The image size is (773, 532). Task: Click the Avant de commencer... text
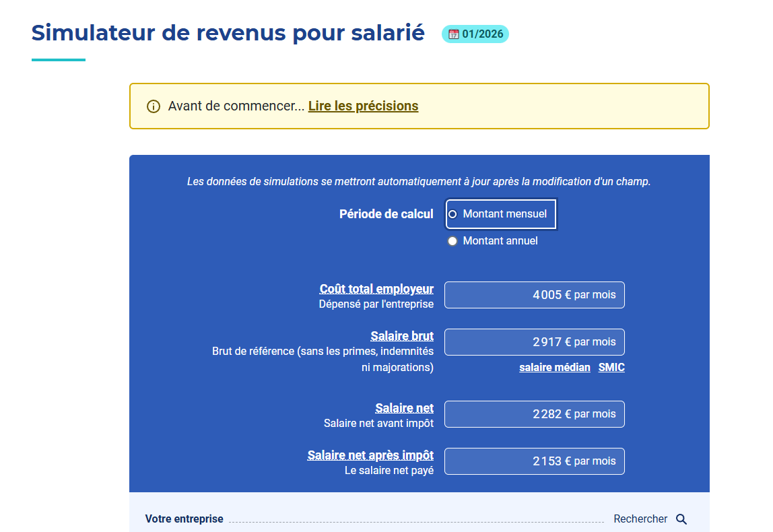(x=236, y=106)
